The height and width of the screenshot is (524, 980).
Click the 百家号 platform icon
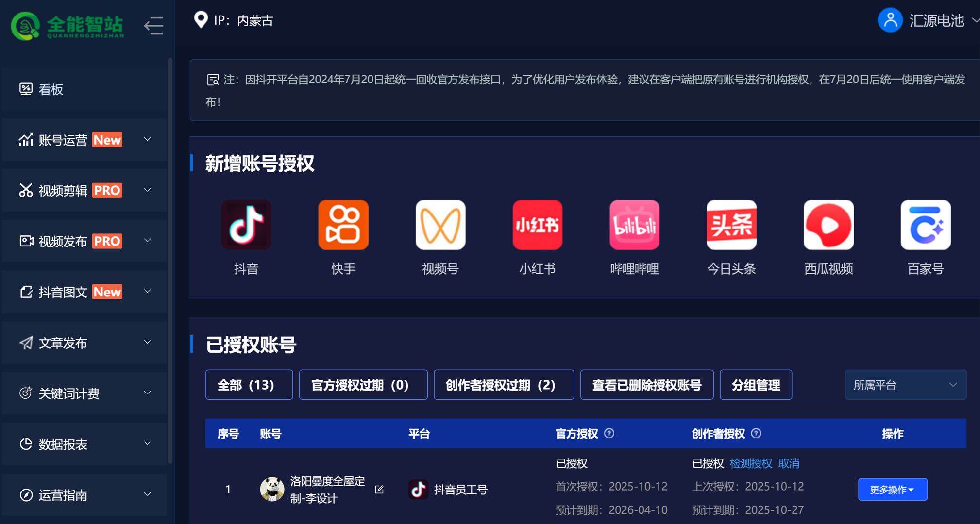click(926, 225)
